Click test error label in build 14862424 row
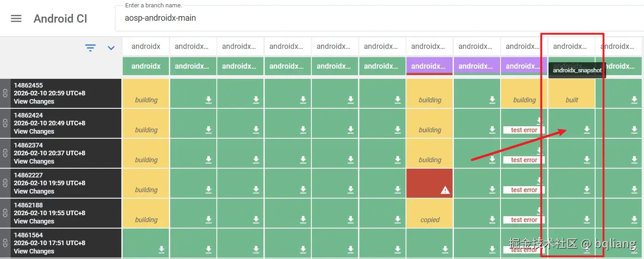The width and height of the screenshot is (644, 259). 524,130
